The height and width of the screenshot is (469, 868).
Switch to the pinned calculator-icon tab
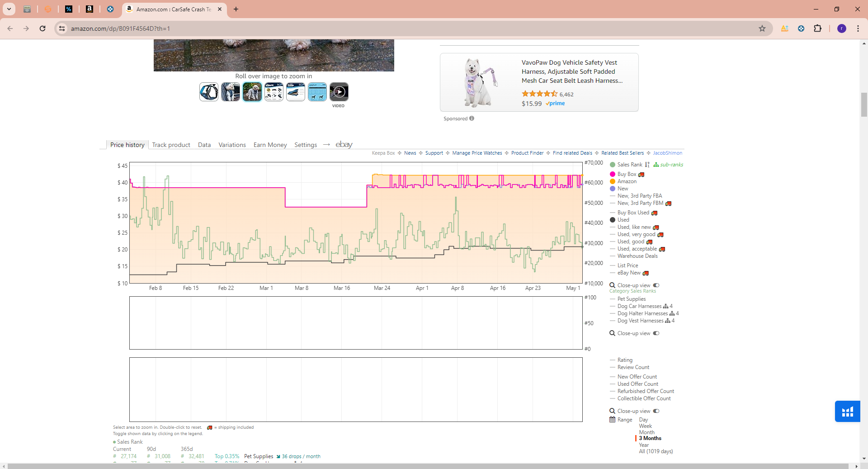[27, 9]
